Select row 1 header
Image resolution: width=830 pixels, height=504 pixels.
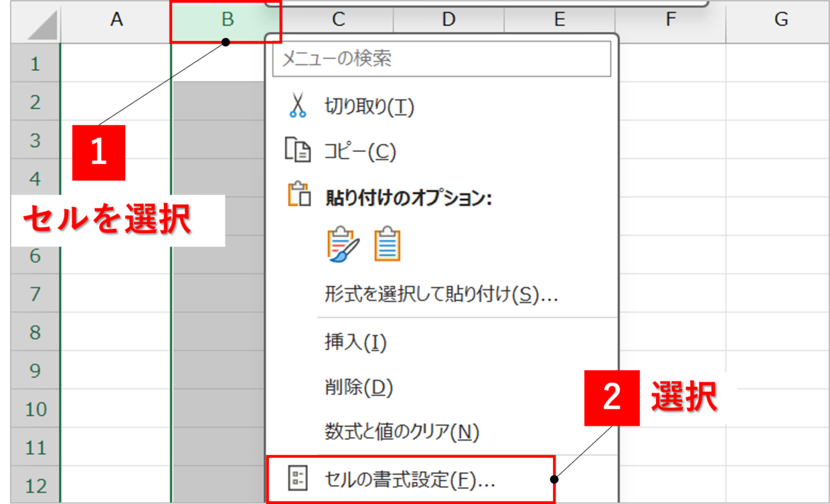click(x=34, y=64)
